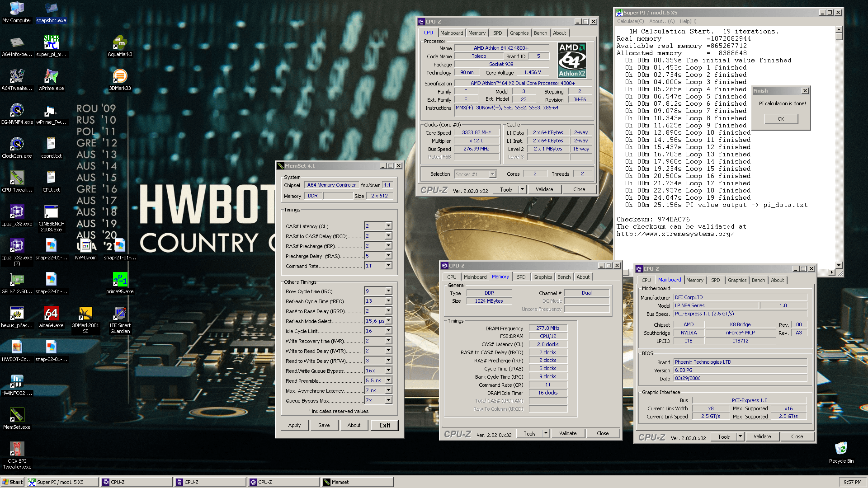Launch the CINEBENCH 2003.exe icon

[x=51, y=218]
